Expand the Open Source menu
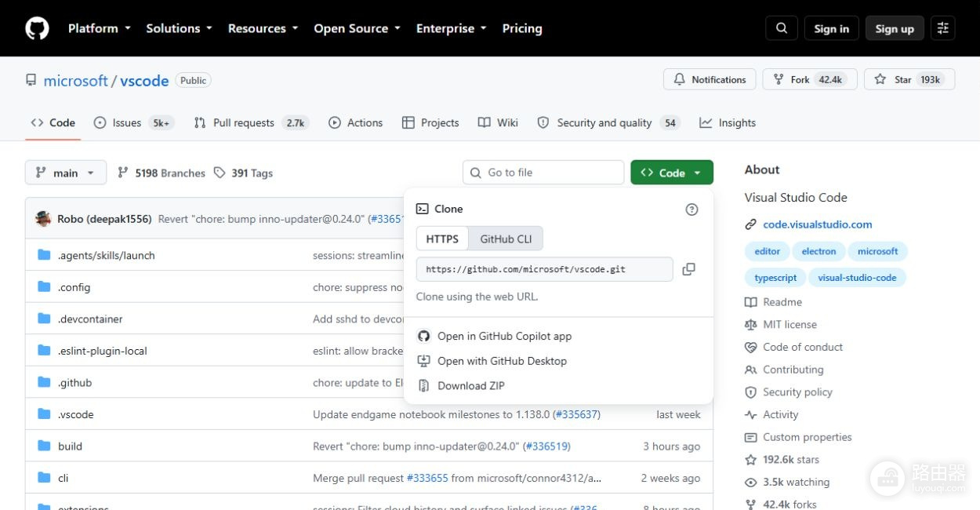The height and width of the screenshot is (510, 980). coord(357,28)
